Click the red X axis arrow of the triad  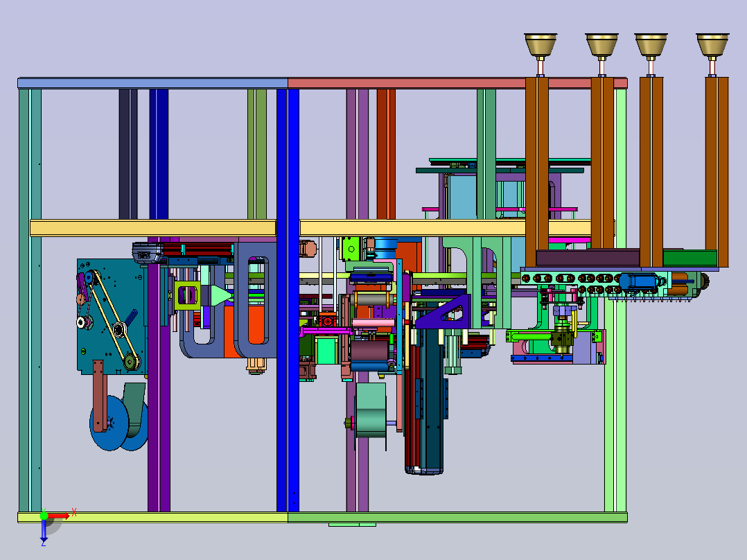point(59,516)
